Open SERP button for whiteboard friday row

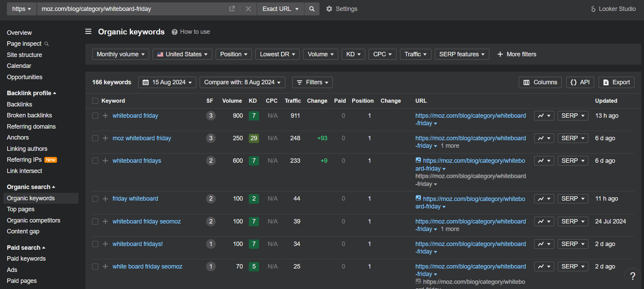pos(573,116)
